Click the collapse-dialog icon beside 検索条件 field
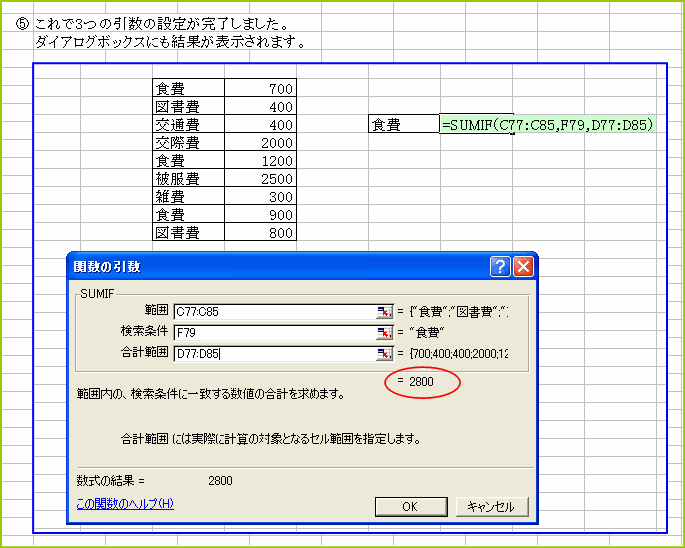The height and width of the screenshot is (548, 685). [x=384, y=333]
